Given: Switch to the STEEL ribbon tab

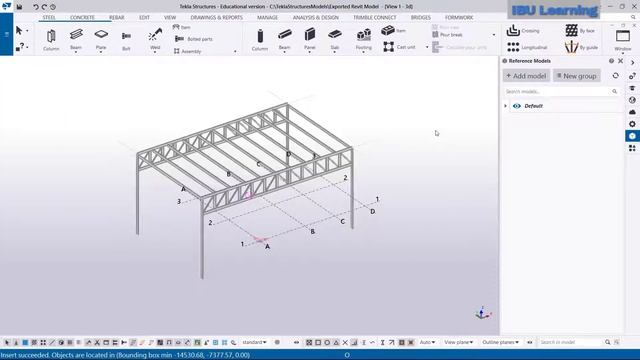Looking at the screenshot, I should point(49,18).
